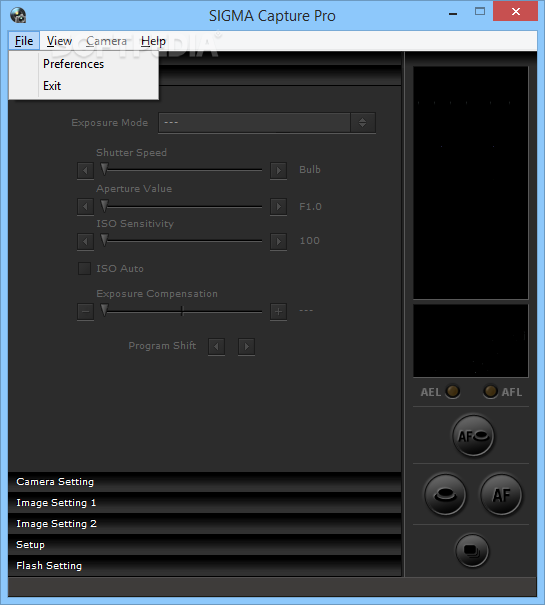Increase ISO Sensitivity with right arrow
Image resolution: width=545 pixels, height=605 pixels.
point(278,242)
